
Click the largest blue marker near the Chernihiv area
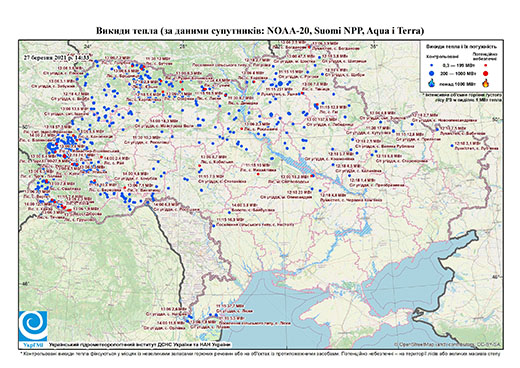tap(280, 83)
